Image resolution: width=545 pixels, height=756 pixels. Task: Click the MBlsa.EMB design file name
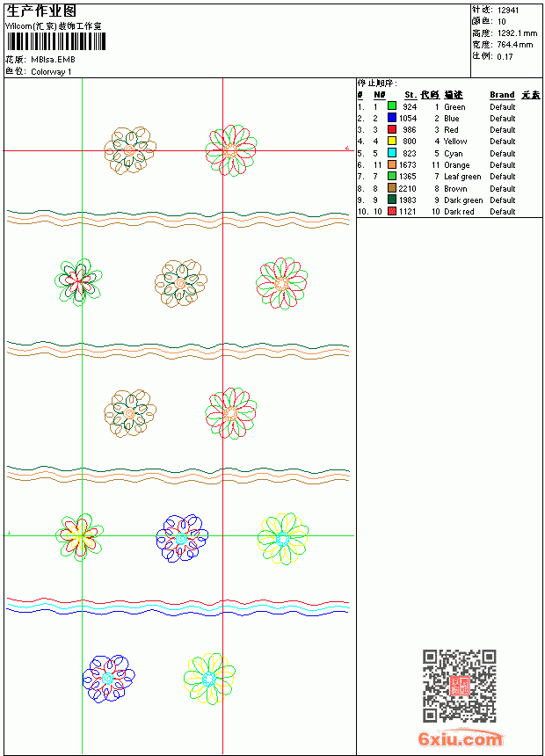tap(53, 59)
